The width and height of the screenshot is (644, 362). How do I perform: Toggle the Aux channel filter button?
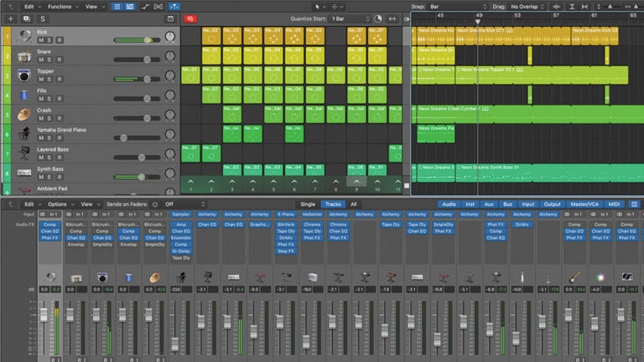(x=489, y=204)
